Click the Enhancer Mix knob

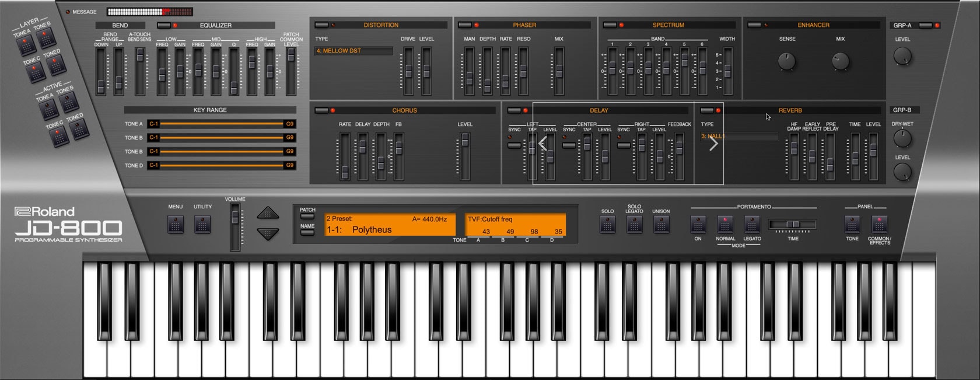tap(840, 60)
